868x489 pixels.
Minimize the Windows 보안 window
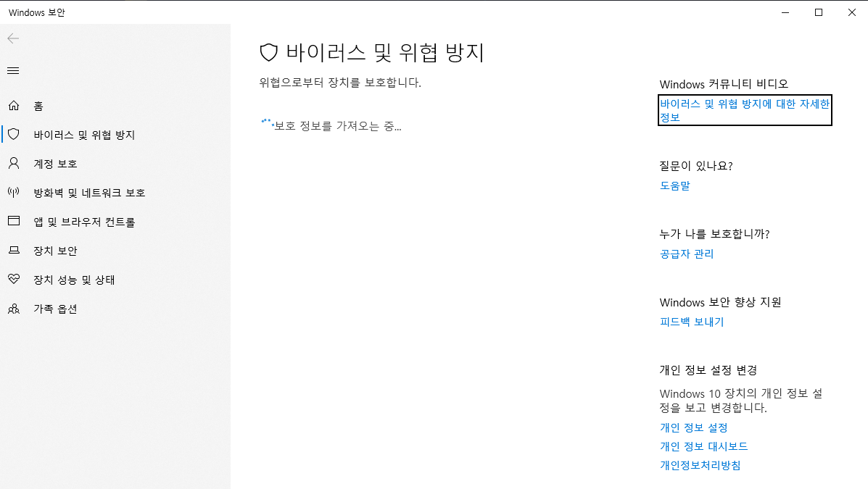785,12
